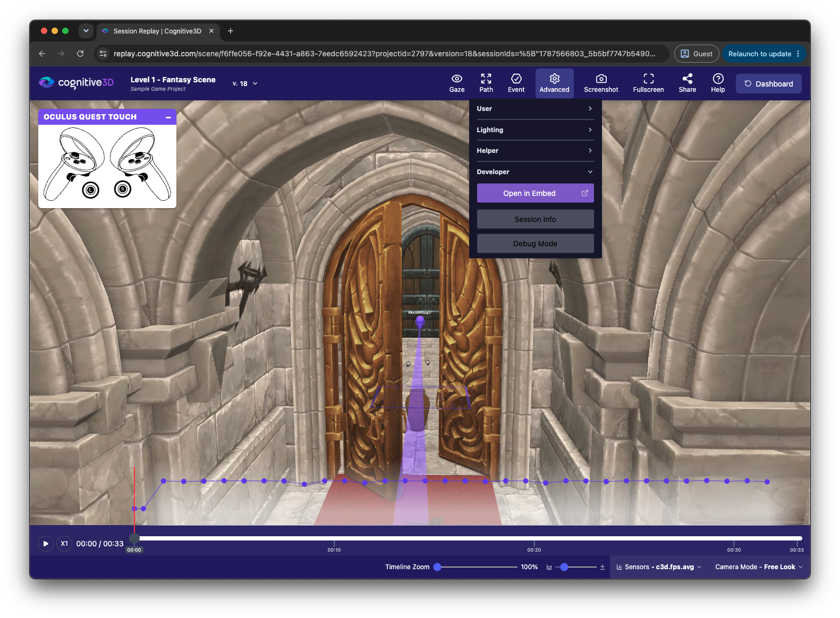Click Relaunch to update
Viewport: 840px width, 618px height.
tap(760, 54)
